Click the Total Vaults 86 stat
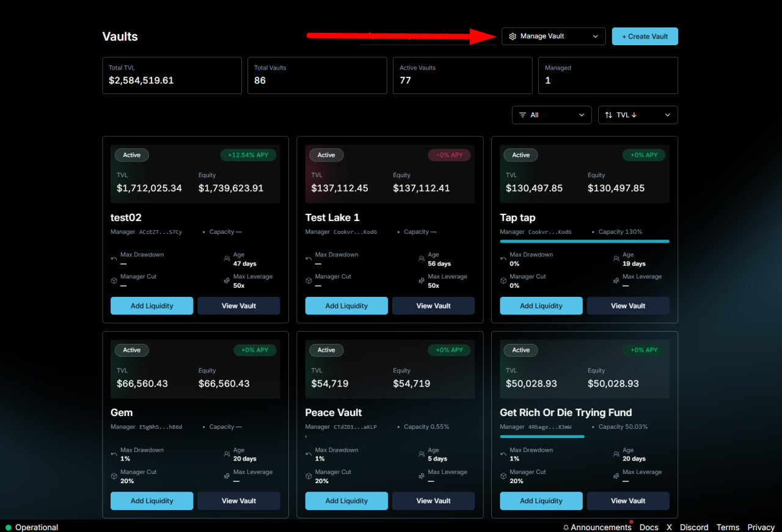This screenshot has width=782, height=532. [x=317, y=76]
